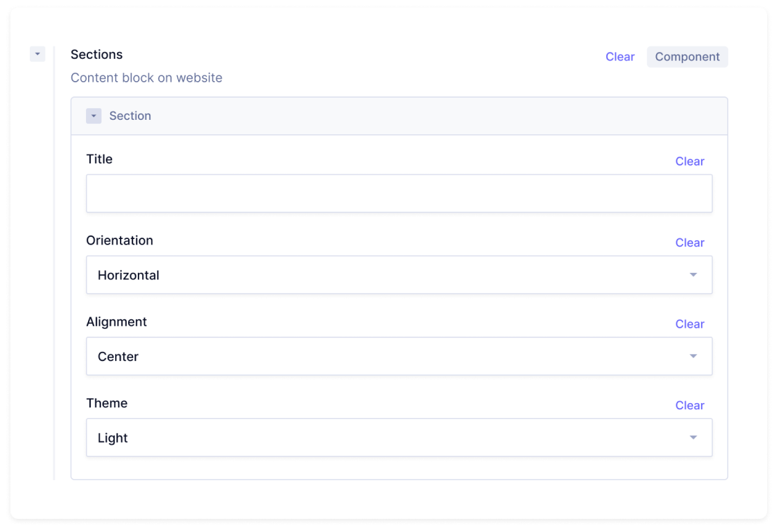Select the Light value in Theme
Image resolution: width=776 pixels, height=532 pixels.
(x=112, y=437)
